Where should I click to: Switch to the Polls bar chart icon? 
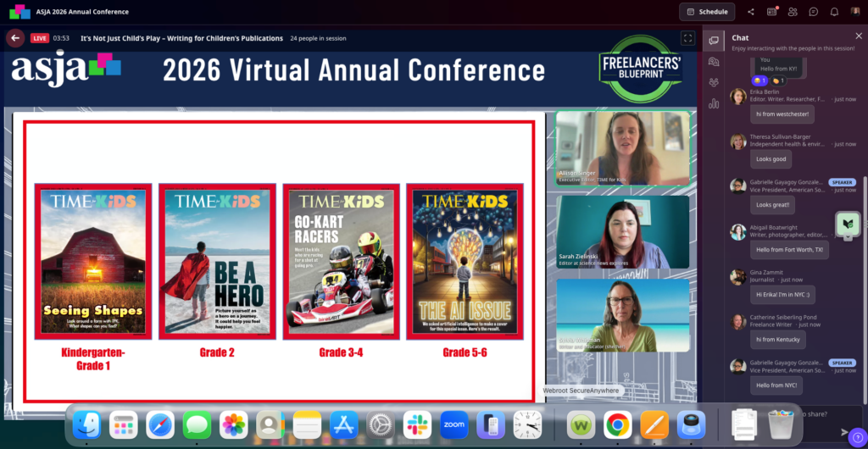pyautogui.click(x=714, y=103)
